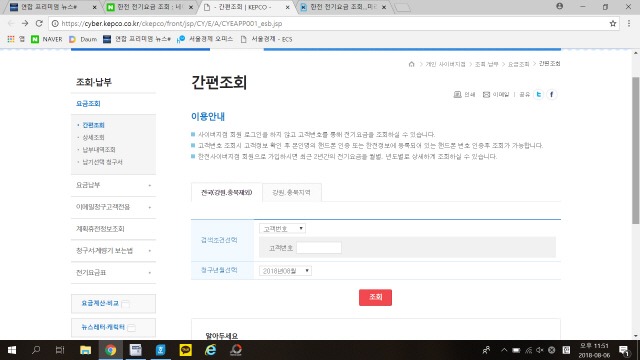The height and width of the screenshot is (360, 640).
Task: Click the 고객번호 input field
Action: [x=319, y=248]
